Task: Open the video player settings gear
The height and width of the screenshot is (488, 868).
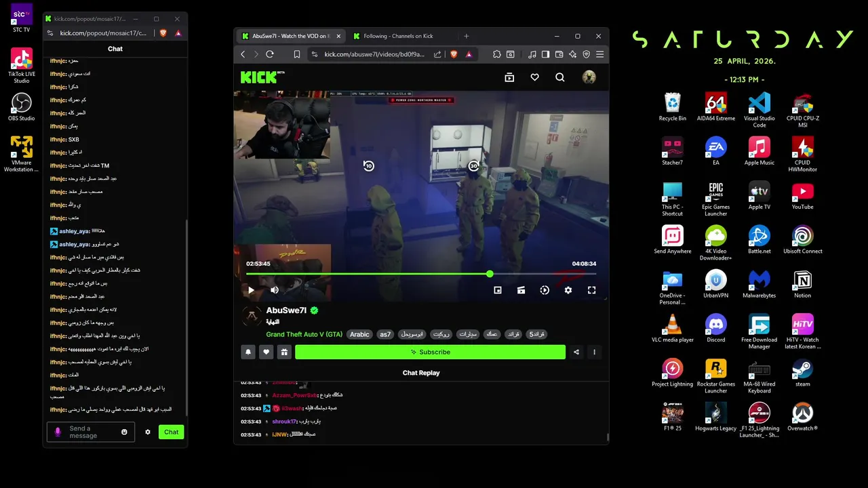Action: [x=568, y=290]
